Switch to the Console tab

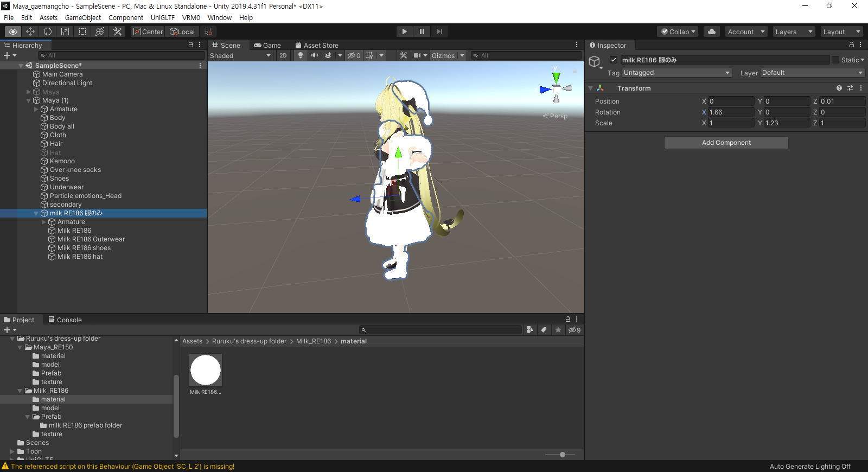pos(65,320)
